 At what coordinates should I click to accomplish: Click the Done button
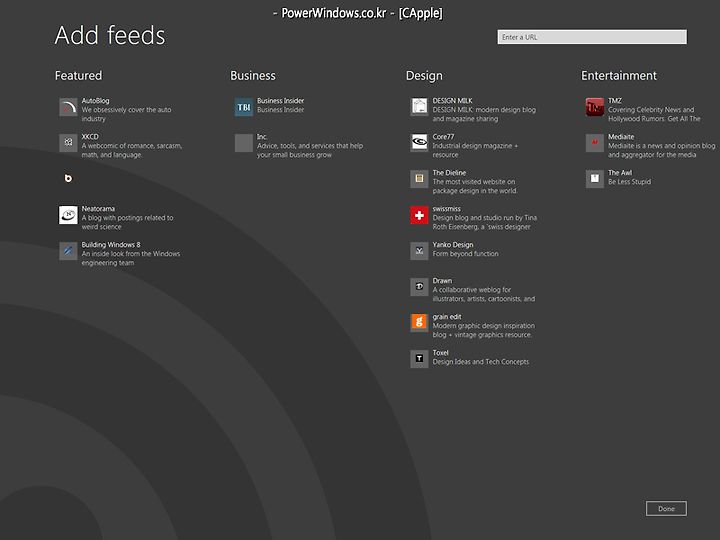(666, 508)
